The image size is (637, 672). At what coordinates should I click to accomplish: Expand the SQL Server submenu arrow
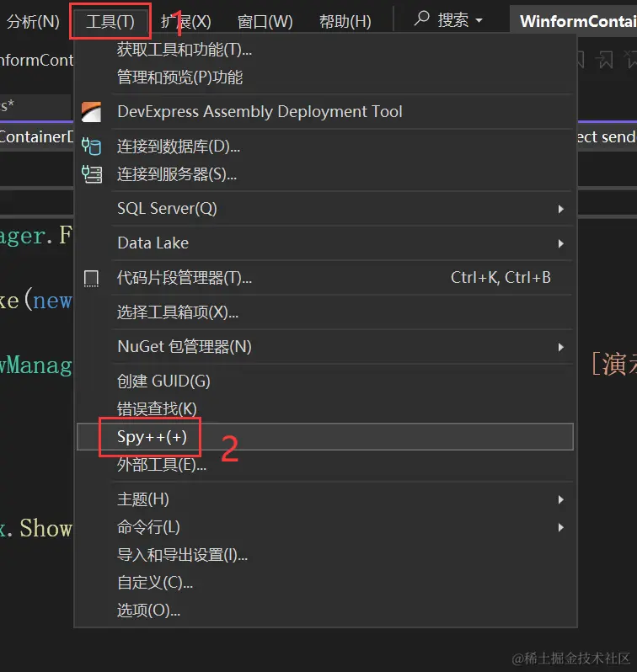(560, 209)
